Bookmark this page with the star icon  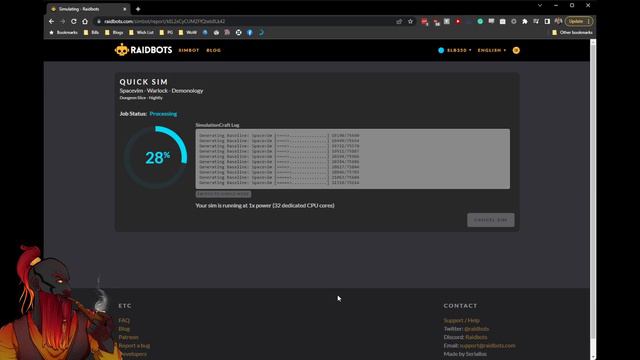[x=411, y=21]
